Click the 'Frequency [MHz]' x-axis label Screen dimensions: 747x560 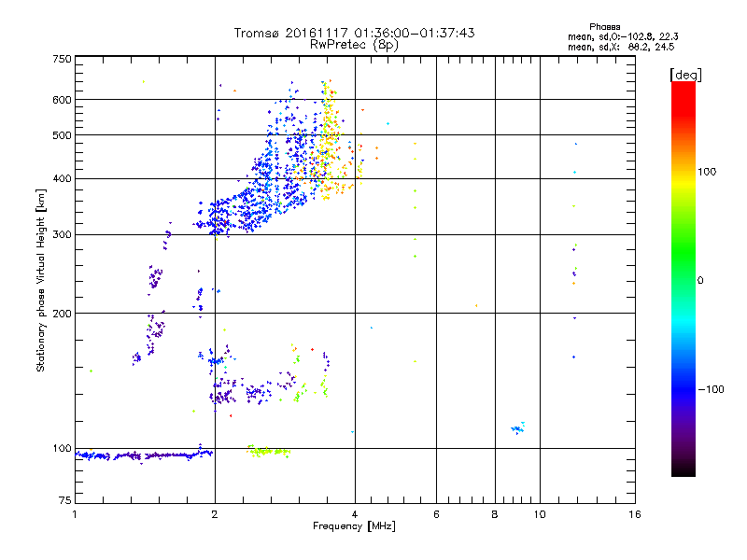[354, 526]
